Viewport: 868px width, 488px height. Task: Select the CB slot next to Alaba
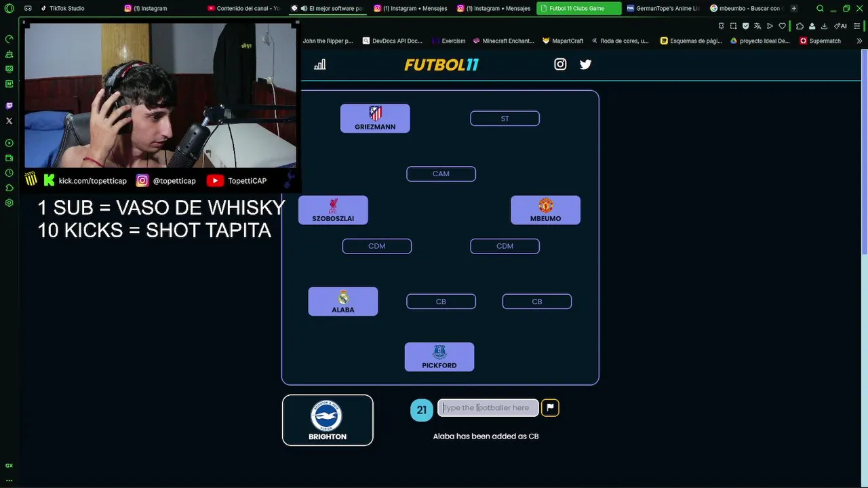[441, 302]
